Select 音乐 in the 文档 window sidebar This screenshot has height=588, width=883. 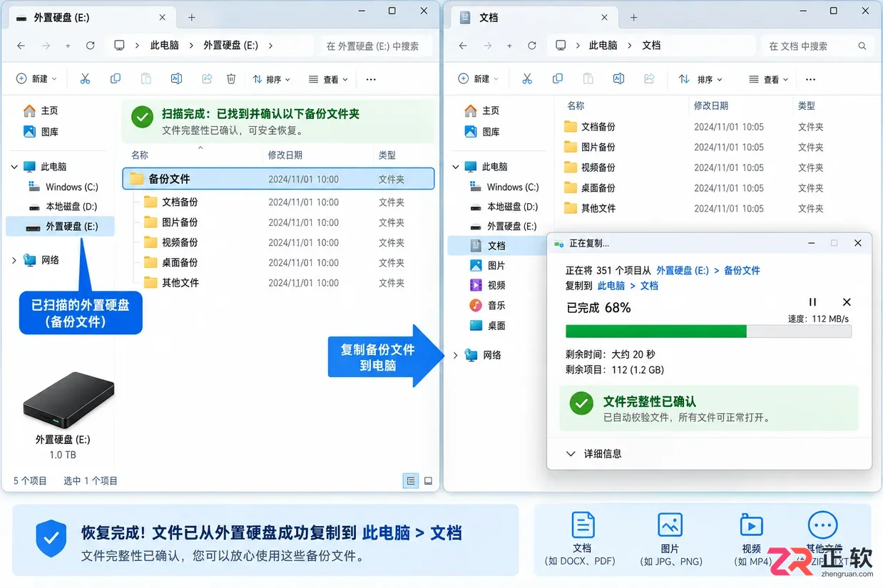click(x=488, y=305)
